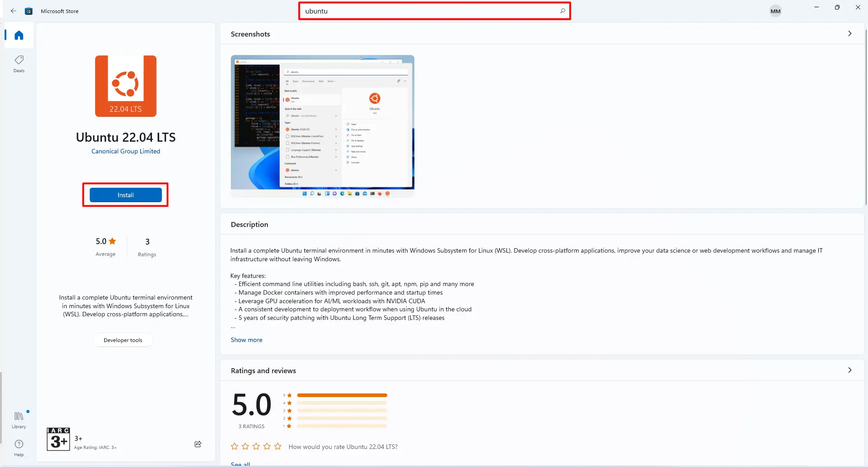This screenshot has width=868, height=467.
Task: Click the Age Rating: IARC 3+ text
Action: (95, 448)
